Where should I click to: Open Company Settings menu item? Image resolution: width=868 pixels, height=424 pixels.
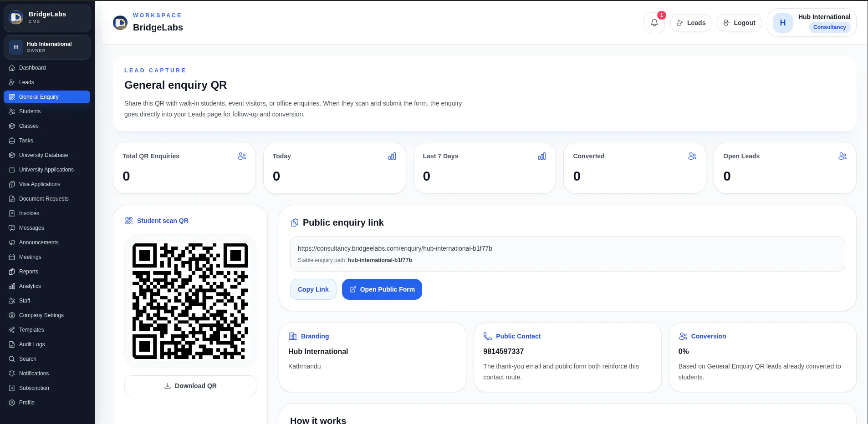pyautogui.click(x=47, y=315)
